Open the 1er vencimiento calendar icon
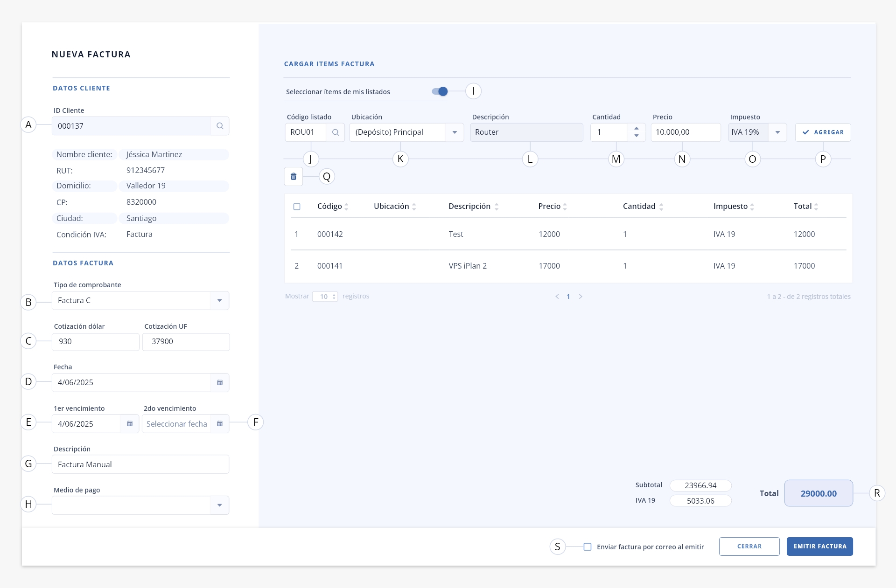896x588 pixels. [130, 423]
